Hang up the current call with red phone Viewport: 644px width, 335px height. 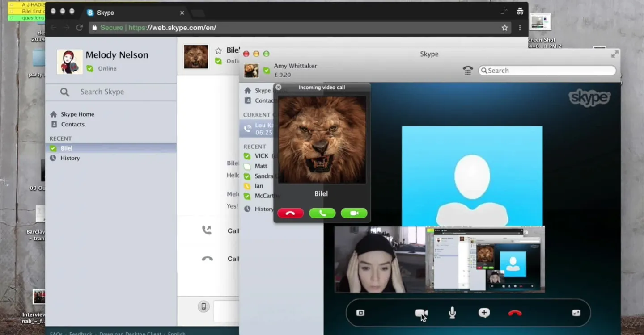coord(515,313)
